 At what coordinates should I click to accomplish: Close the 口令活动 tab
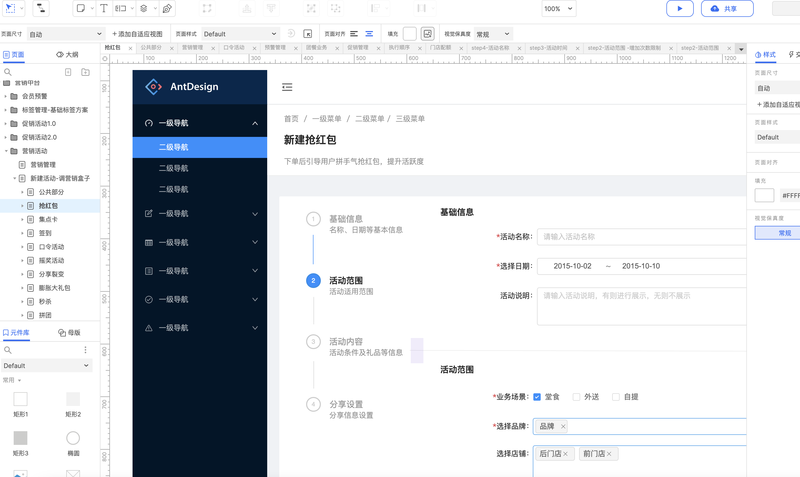255,48
